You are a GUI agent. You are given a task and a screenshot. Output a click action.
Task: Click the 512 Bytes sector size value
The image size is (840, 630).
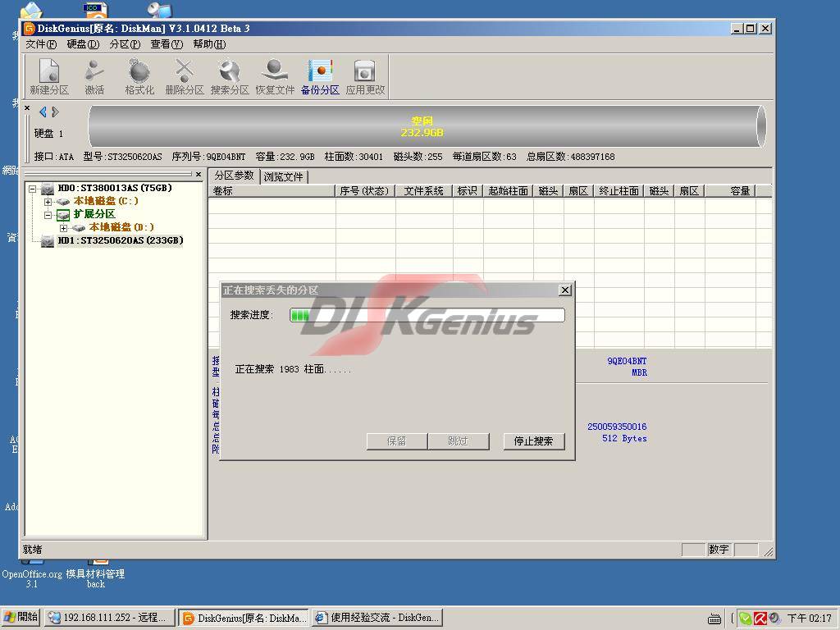coord(624,438)
